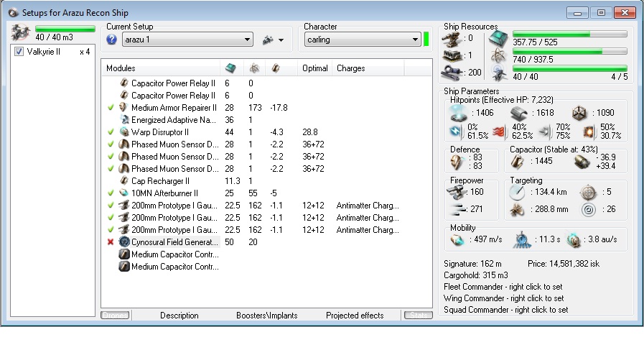Screen dimensions: 644x345
Task: Click the signature resolution icon showing 288.8 mm
Action: (x=517, y=209)
